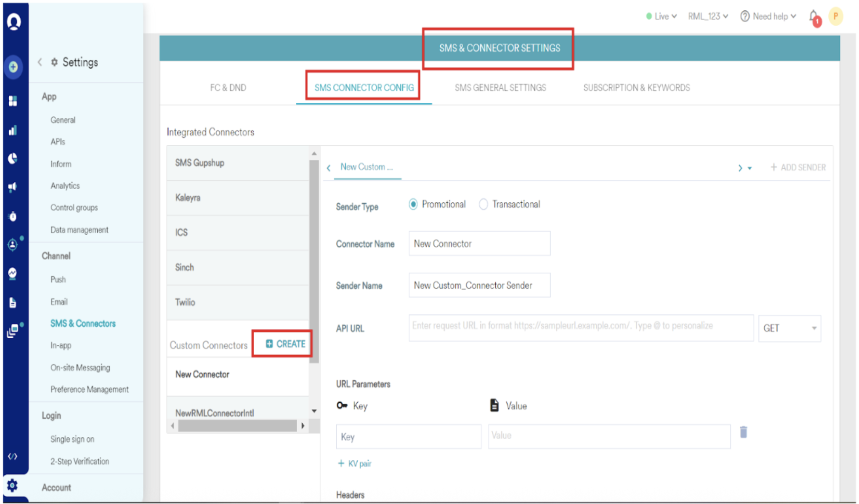Open the Live environment dropdown

(x=661, y=16)
